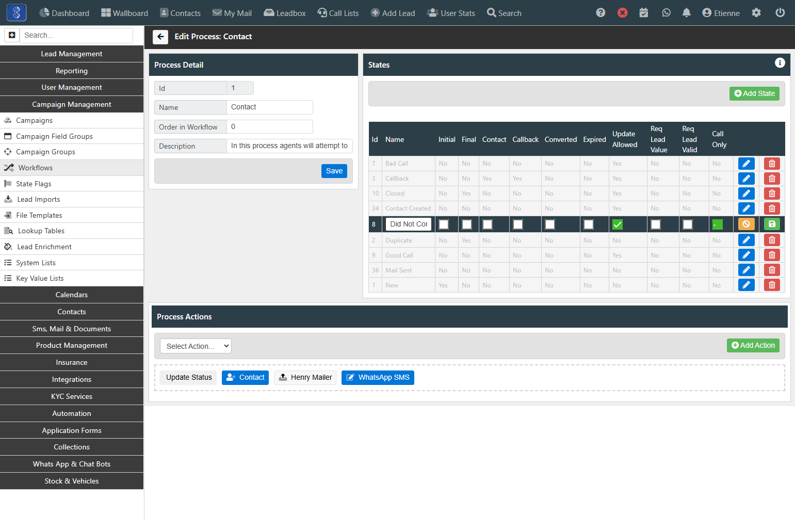Edit the Duplicate state

click(747, 240)
